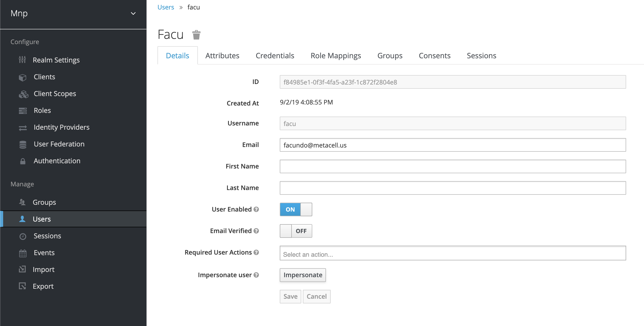Click the Users person icon in sidebar
The width and height of the screenshot is (644, 326).
tap(22, 219)
